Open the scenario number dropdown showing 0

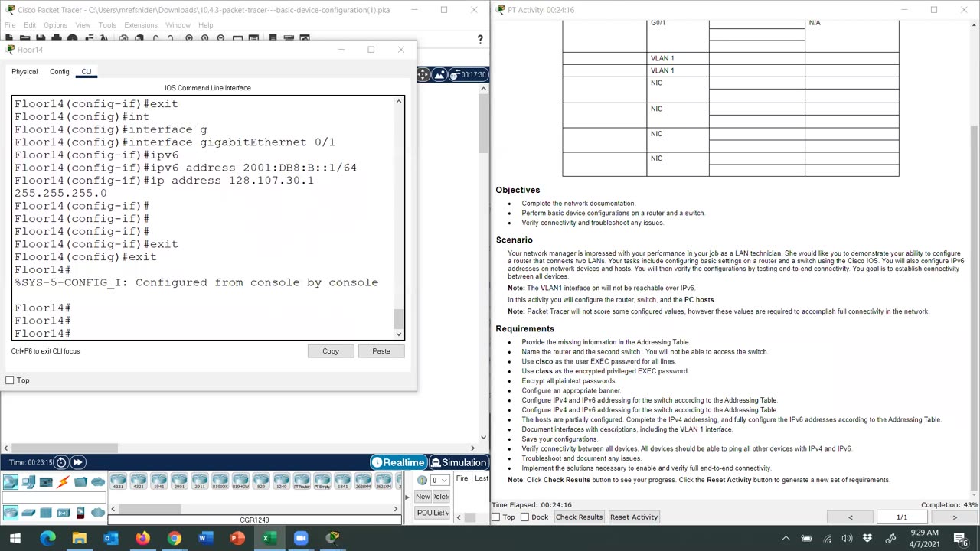[x=439, y=480]
